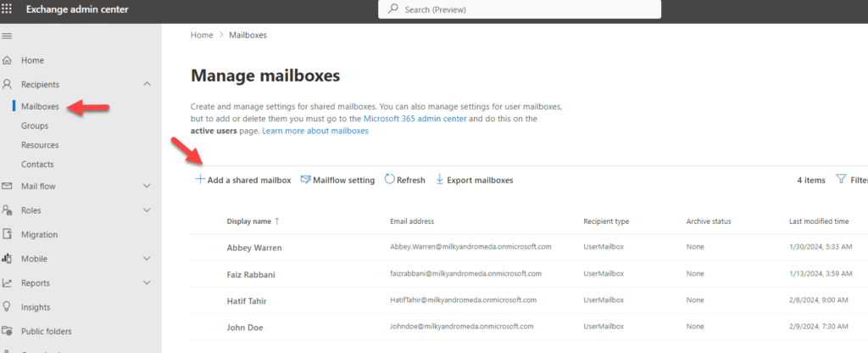The image size is (868, 353).
Task: Expand the Mail flow section chevron
Action: [147, 186]
